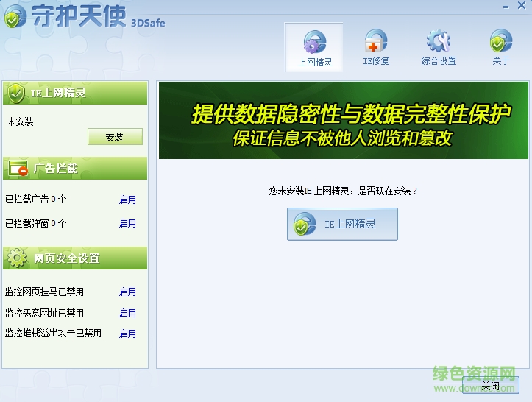Image resolution: width=532 pixels, height=402 pixels.
Task: Minimize the 守护天使 window
Action: pos(503,6)
